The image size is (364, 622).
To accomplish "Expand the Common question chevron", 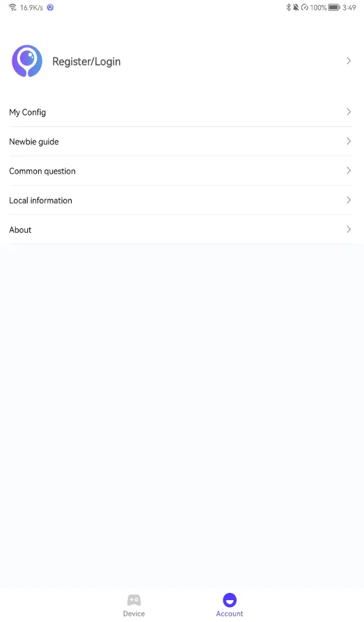I will tap(348, 171).
